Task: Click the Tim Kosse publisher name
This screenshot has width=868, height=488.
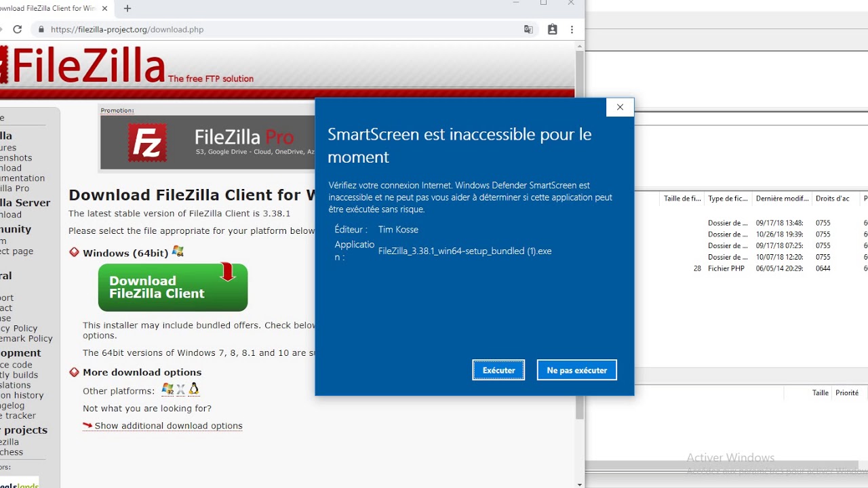Action: pos(398,229)
